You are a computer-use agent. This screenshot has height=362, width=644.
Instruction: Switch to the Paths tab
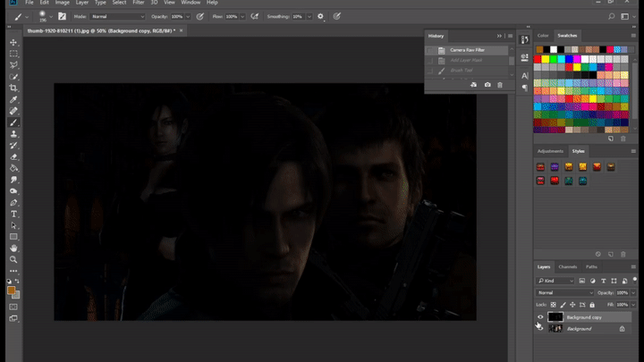[x=591, y=266]
